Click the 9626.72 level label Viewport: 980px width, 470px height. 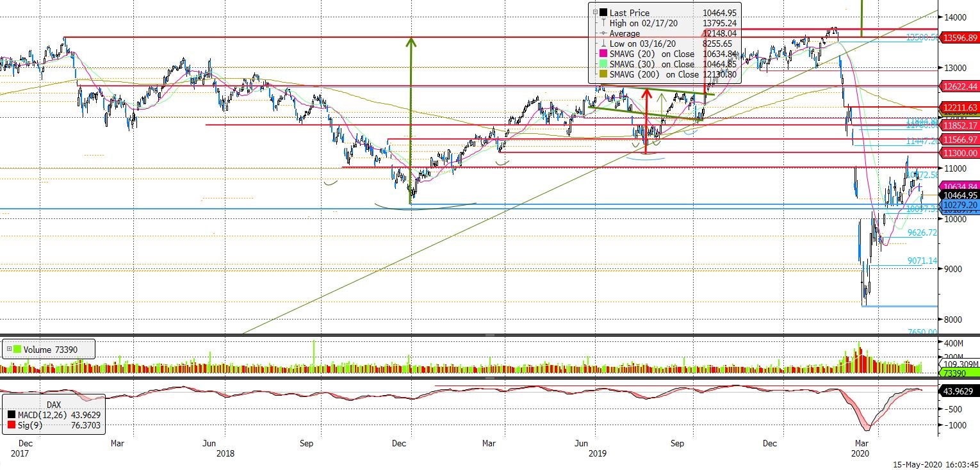point(922,233)
